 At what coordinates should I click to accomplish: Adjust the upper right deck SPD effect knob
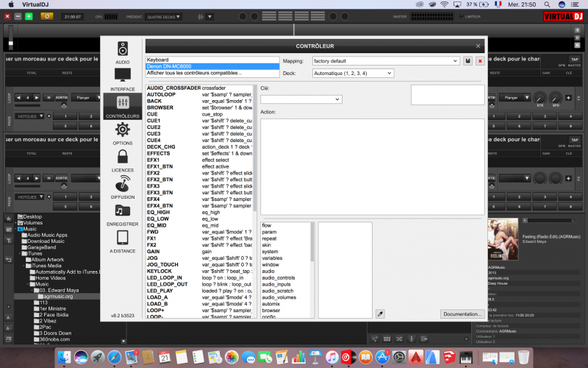[x=556, y=98]
